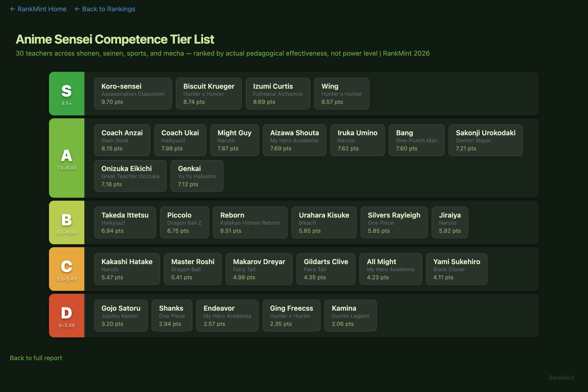The width and height of the screenshot is (588, 392).
Task: Click the red D tier badge
Action: click(x=66, y=315)
